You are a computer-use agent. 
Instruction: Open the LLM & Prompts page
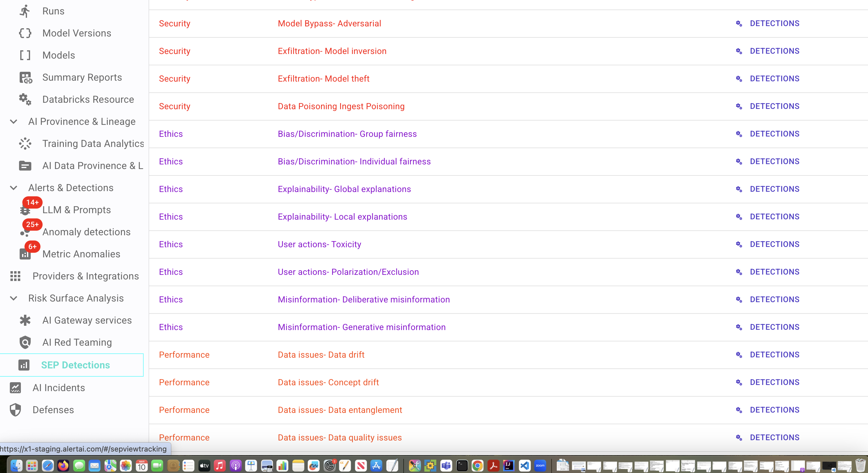76,210
